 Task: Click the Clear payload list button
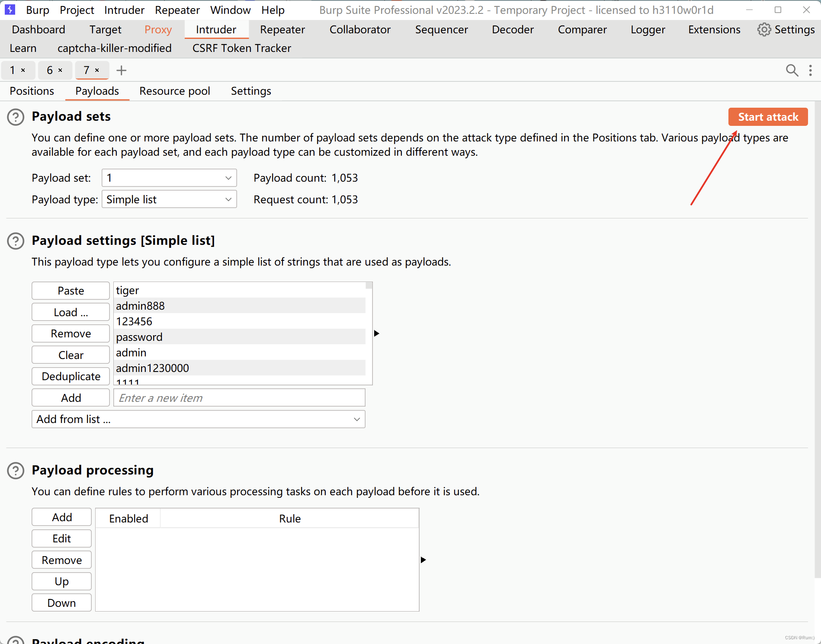(71, 355)
